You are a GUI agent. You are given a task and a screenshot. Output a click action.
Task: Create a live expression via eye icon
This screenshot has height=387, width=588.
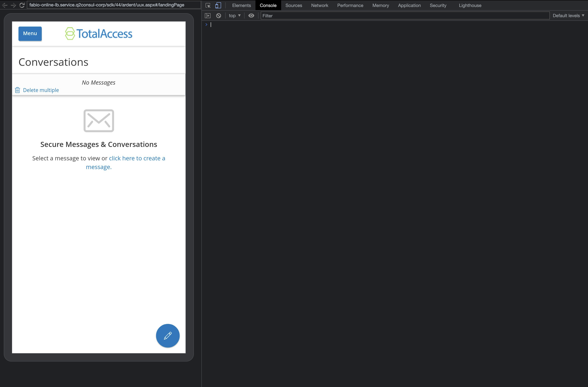pyautogui.click(x=251, y=15)
